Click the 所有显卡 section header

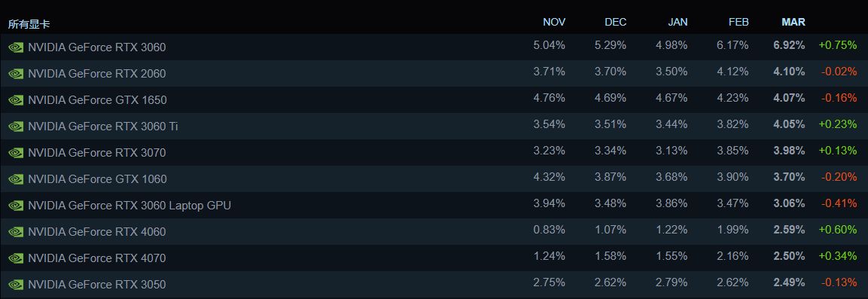[x=29, y=24]
